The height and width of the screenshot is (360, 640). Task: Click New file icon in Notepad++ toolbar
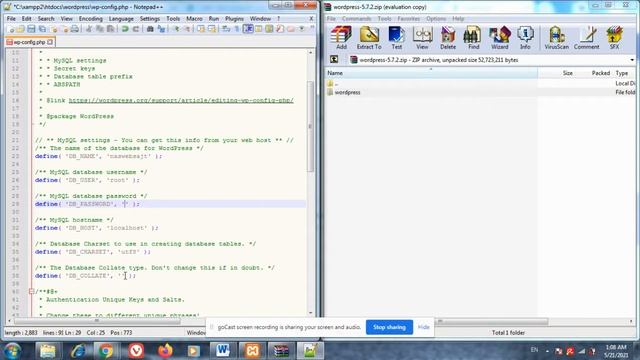point(11,29)
